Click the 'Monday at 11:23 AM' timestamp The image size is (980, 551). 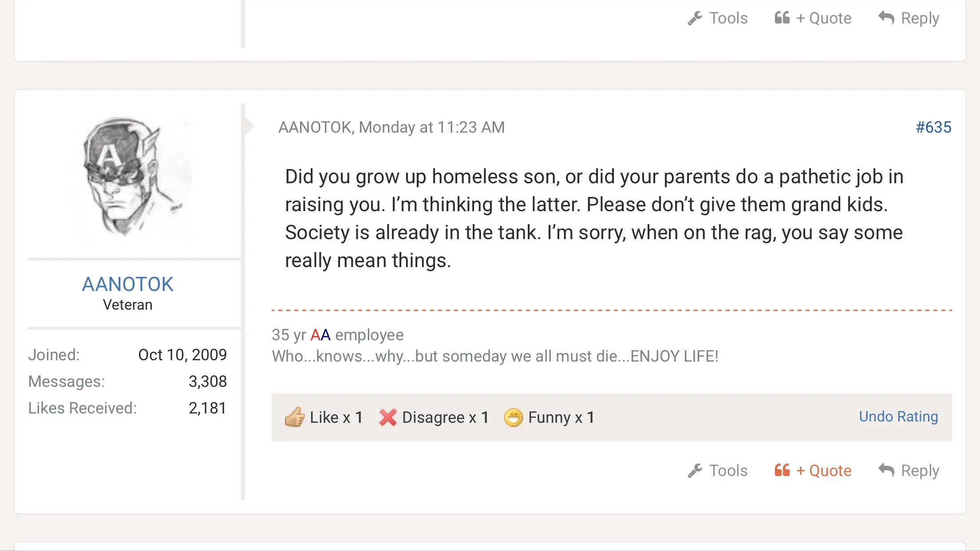pos(431,127)
